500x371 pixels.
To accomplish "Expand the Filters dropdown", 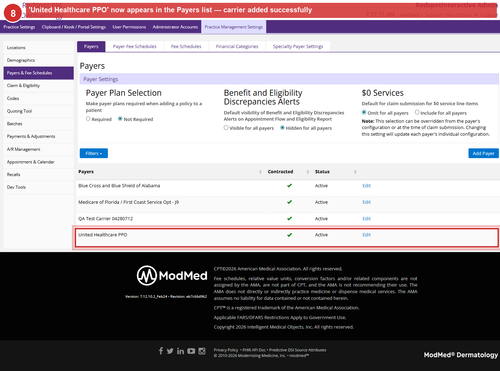I will click(94, 153).
